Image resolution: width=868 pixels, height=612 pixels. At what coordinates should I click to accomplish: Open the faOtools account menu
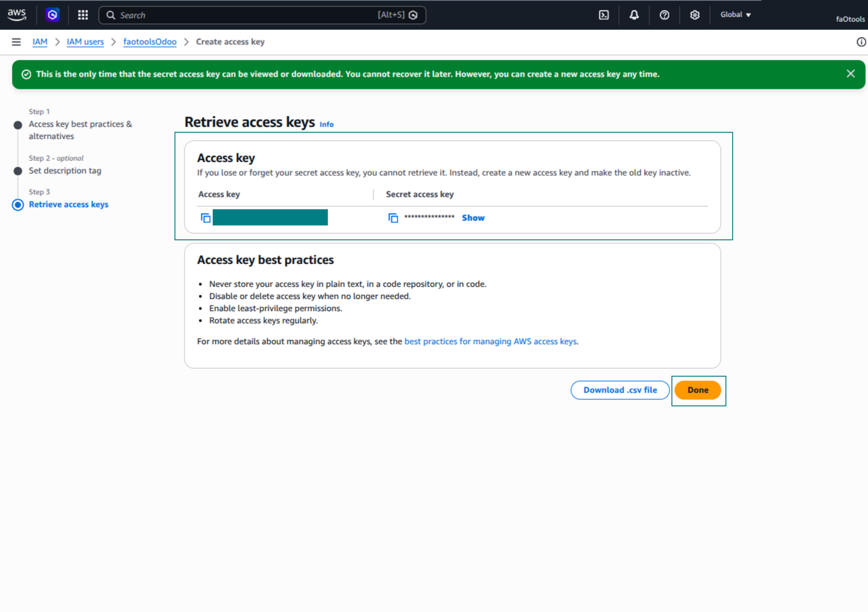(850, 19)
